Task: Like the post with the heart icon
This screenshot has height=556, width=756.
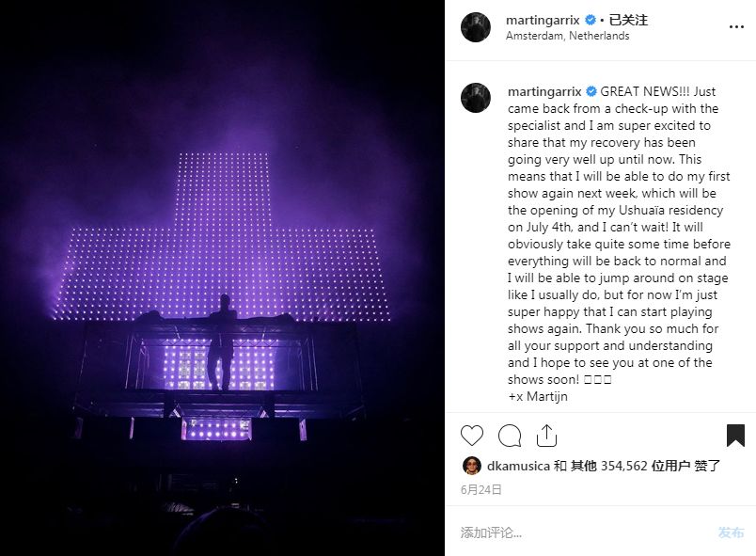Action: (x=472, y=436)
